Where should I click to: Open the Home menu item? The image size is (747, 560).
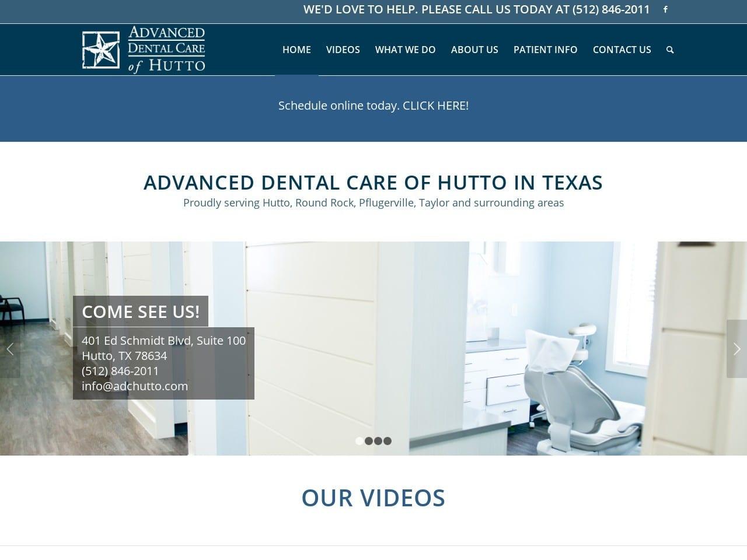click(x=296, y=50)
